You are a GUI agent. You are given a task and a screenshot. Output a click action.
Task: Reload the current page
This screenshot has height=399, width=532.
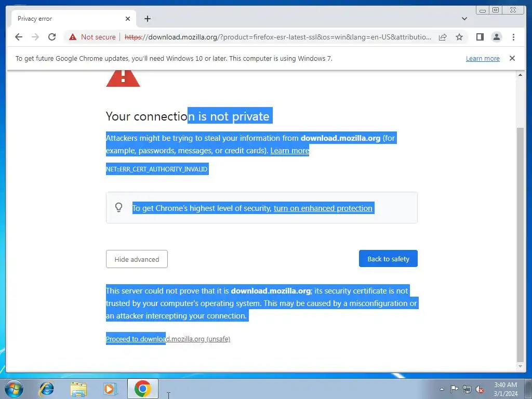(x=52, y=37)
